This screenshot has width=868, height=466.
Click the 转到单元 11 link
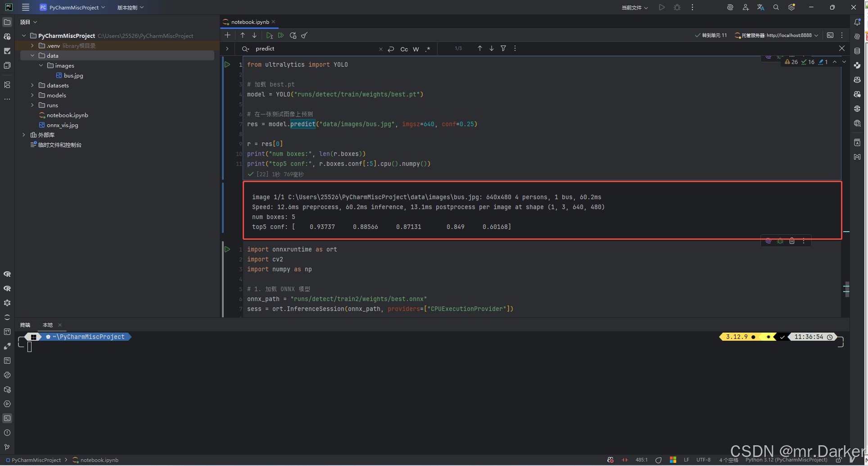coord(714,34)
